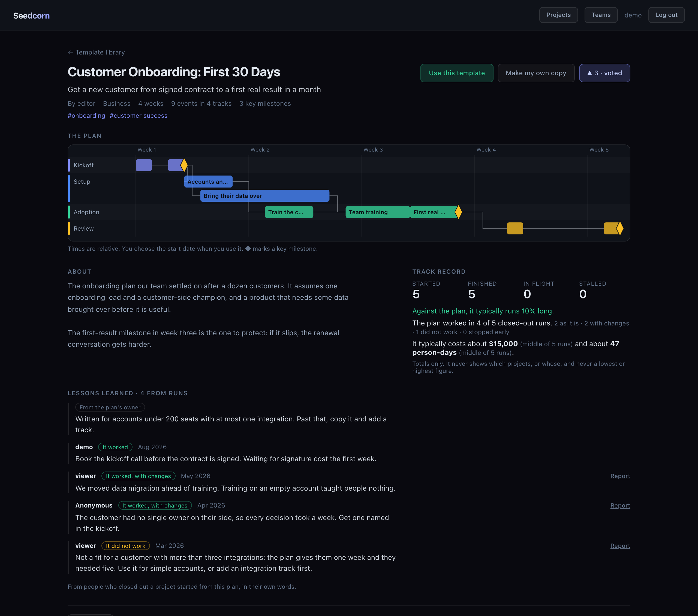Image resolution: width=698 pixels, height=616 pixels.
Task: Click the demo username
Action: pos(633,15)
